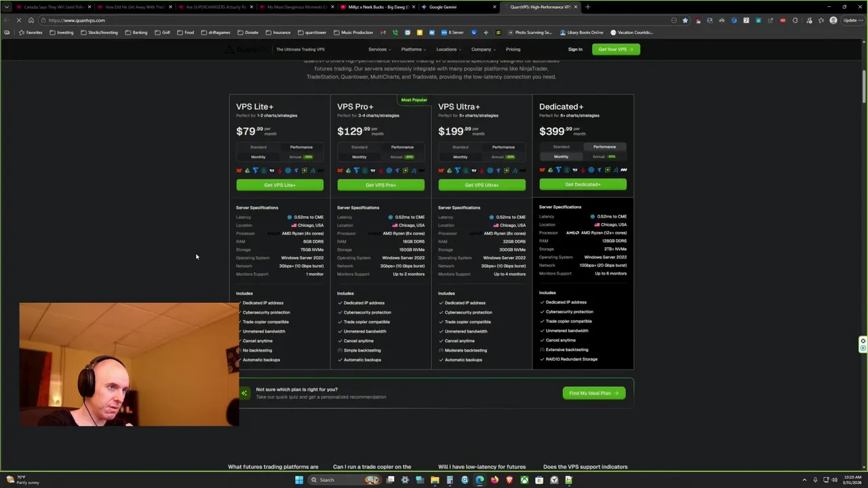Expand the Company navigation menu
The height and width of the screenshot is (488, 868).
[484, 49]
